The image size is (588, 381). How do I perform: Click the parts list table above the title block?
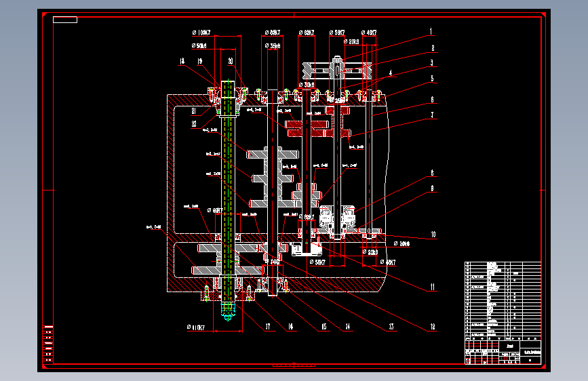click(503, 300)
